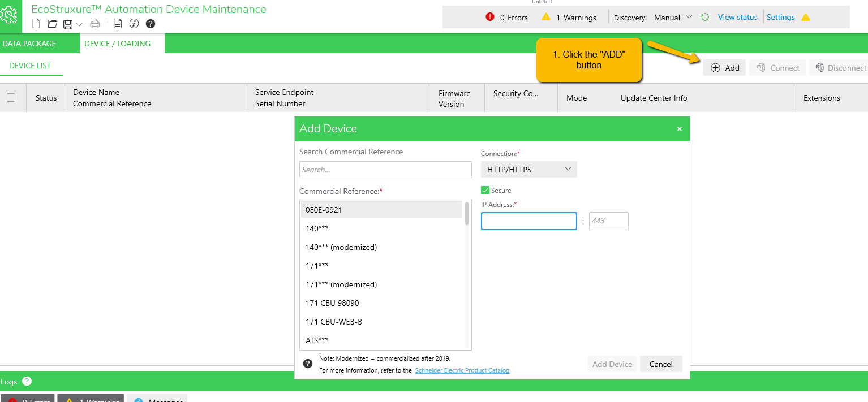This screenshot has height=402, width=868.
Task: Create a new file via blank page icon
Action: (36, 24)
